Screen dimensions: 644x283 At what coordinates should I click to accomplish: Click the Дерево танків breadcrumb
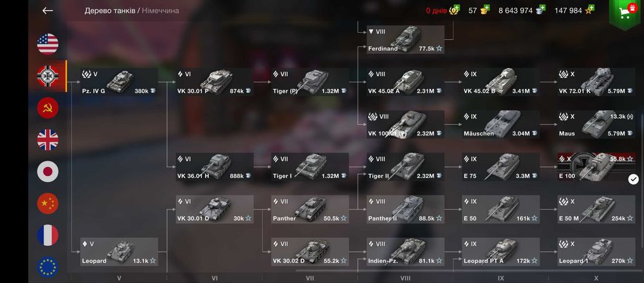point(109,11)
